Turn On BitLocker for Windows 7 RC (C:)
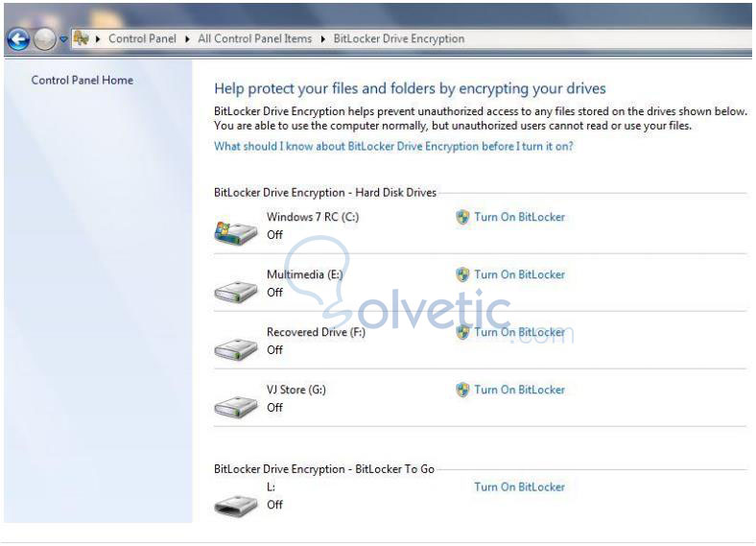The width and height of the screenshot is (756, 546). pyautogui.click(x=519, y=217)
